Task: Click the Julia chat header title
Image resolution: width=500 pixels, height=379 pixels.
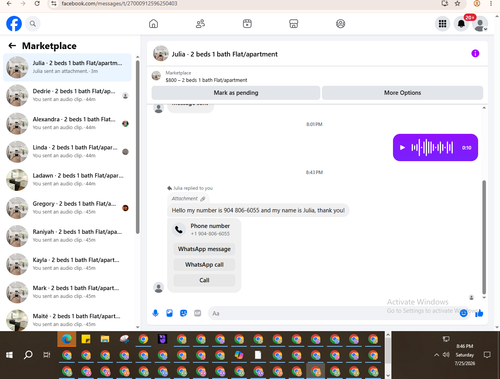Action: [x=224, y=54]
